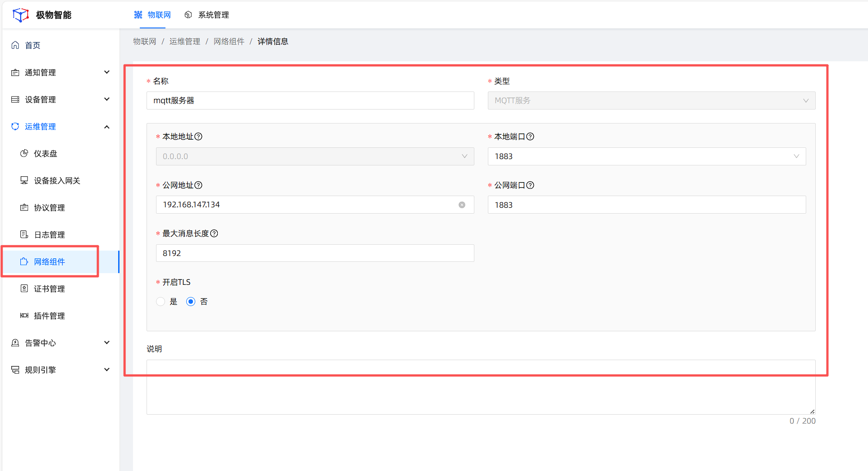868x471 pixels.
Task: Open the 本地地址 0.0.0.0 dropdown
Action: 315,156
